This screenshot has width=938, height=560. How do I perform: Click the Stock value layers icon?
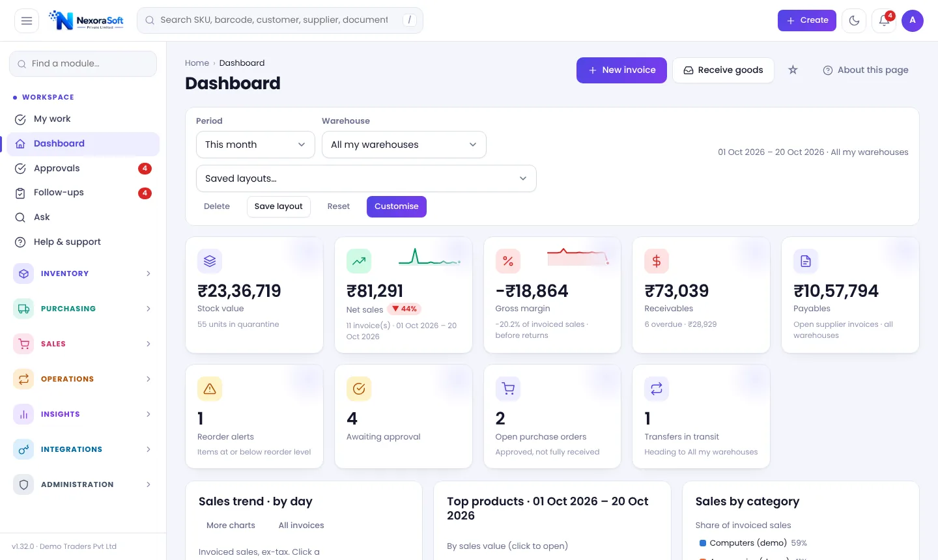coord(210,261)
